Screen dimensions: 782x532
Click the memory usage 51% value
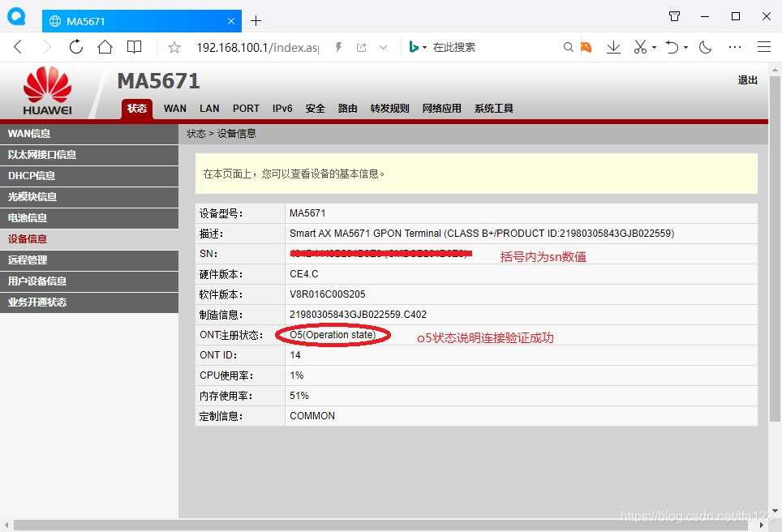click(x=299, y=396)
